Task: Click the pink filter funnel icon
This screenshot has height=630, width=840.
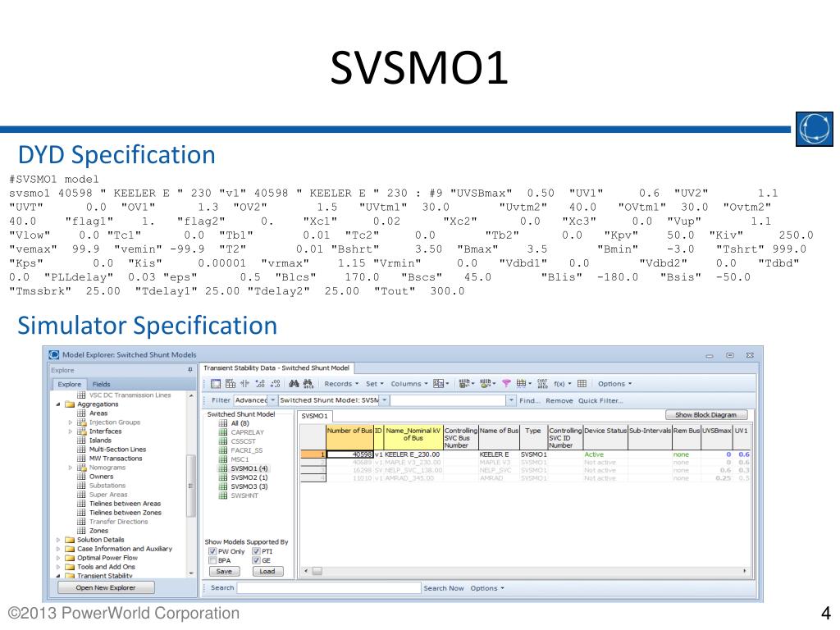Action: pos(505,384)
